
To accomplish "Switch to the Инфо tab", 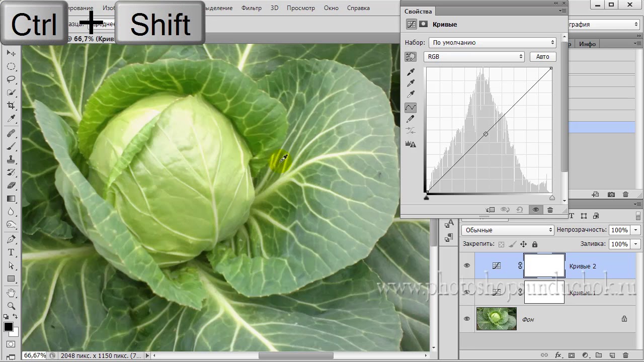I will pyautogui.click(x=587, y=44).
